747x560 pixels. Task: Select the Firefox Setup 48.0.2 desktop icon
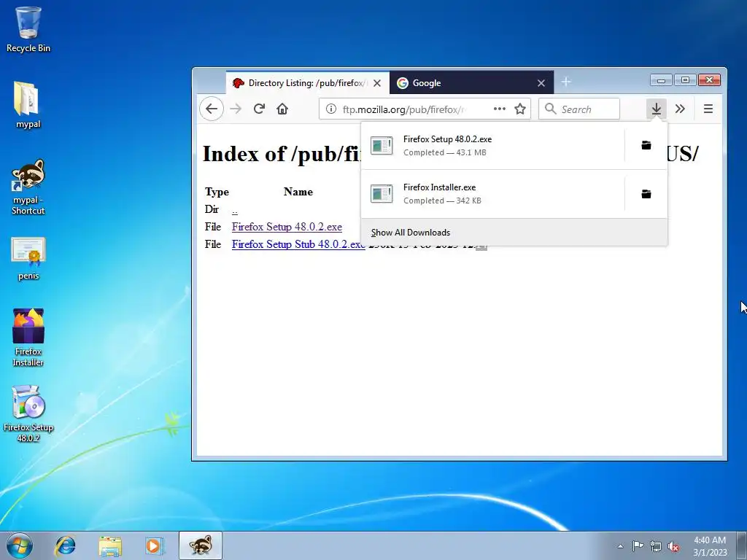click(28, 413)
